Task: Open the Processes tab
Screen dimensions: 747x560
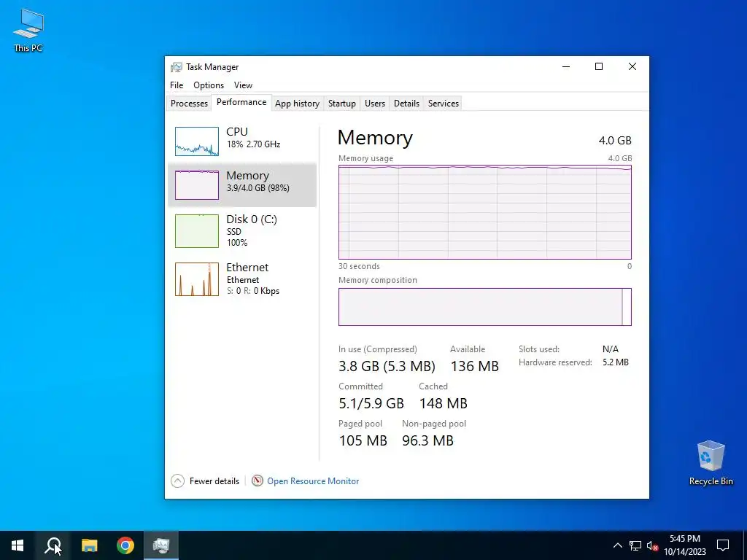Action: [x=189, y=104]
